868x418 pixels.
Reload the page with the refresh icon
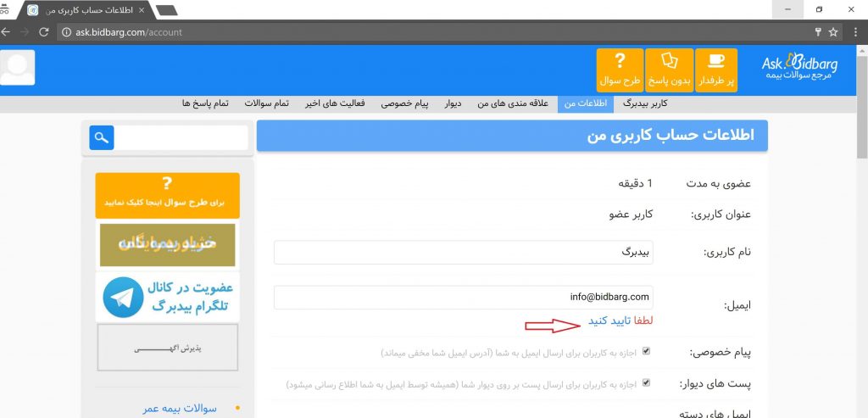(44, 32)
